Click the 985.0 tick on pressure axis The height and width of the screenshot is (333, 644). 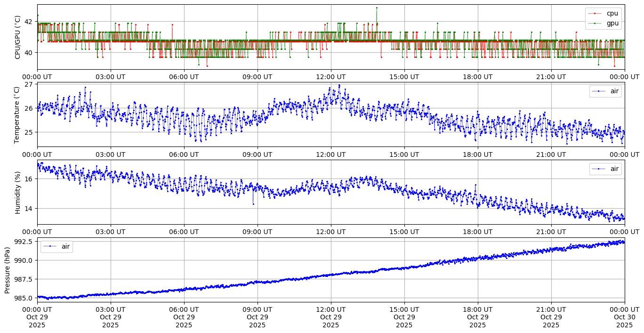(24, 298)
